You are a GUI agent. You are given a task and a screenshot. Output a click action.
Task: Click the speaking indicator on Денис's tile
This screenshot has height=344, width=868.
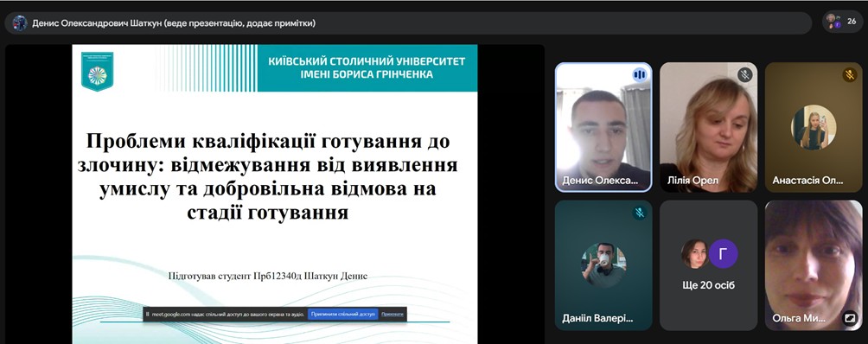(x=640, y=74)
